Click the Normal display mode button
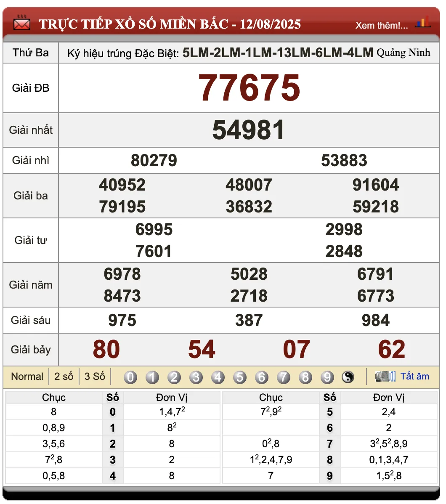The height and width of the screenshot is (504, 446). 27,376
